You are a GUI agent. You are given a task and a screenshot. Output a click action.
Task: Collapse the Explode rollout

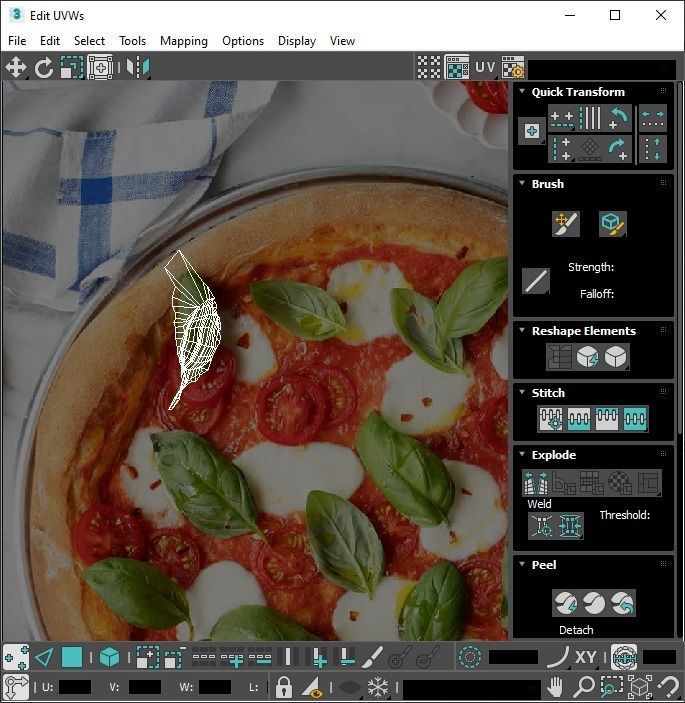click(x=522, y=454)
